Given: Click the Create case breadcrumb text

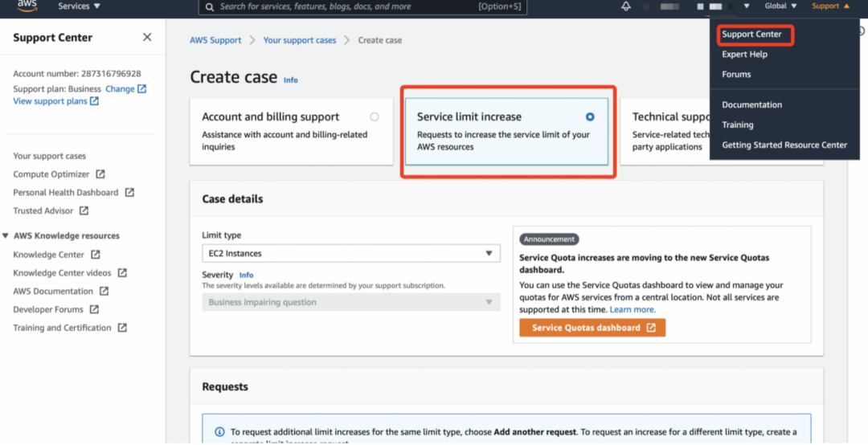Looking at the screenshot, I should pos(380,40).
